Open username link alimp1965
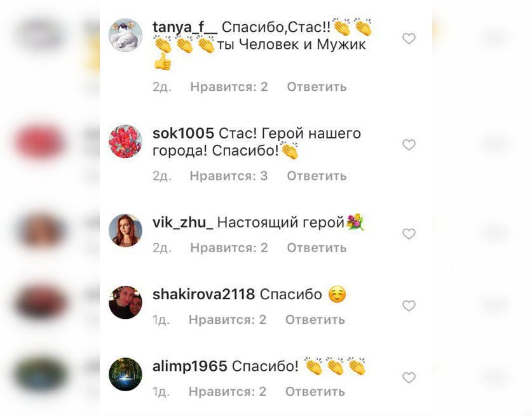This screenshot has width=532, height=416. [x=189, y=366]
